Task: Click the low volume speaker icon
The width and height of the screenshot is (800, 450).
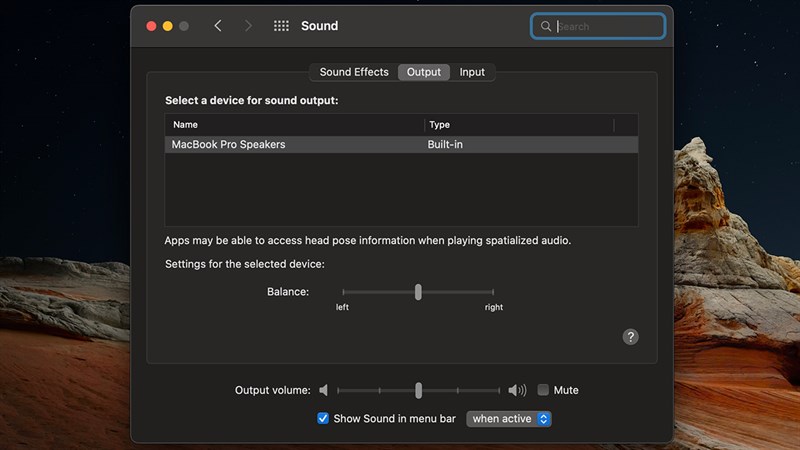Action: coord(323,390)
